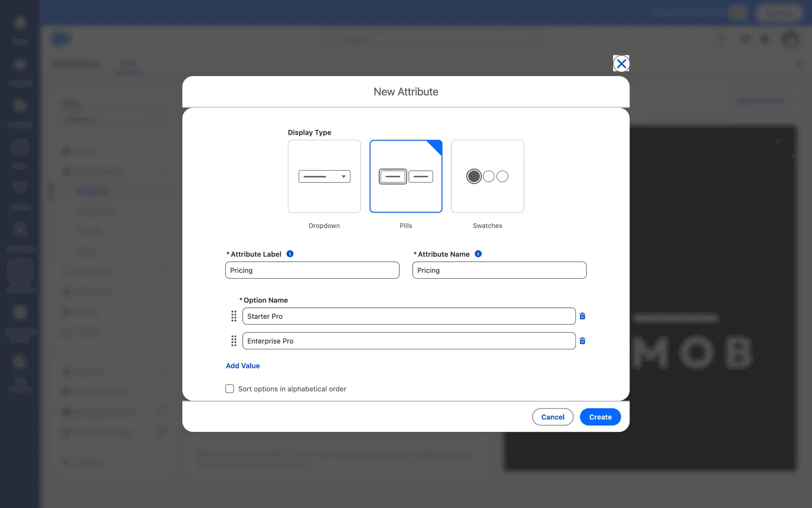Click the Enterprise Pro option field
The width and height of the screenshot is (812, 508).
pos(409,341)
